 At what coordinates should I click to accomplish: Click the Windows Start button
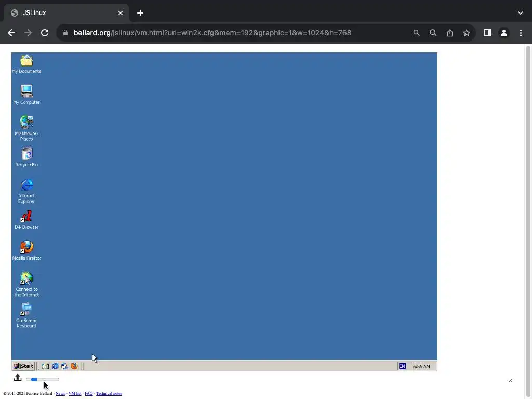(24, 366)
